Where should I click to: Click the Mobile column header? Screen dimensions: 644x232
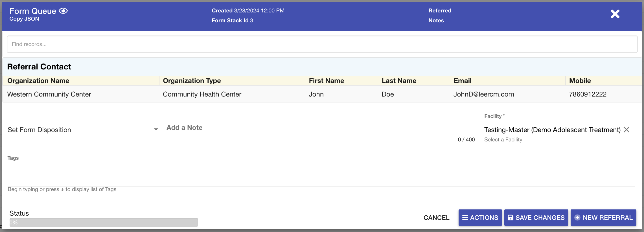click(x=580, y=81)
